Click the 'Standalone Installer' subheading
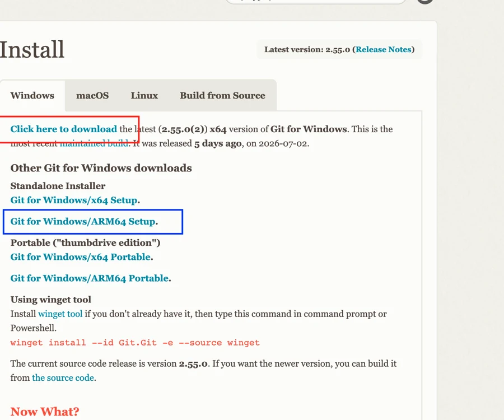The width and height of the screenshot is (504, 420). coord(58,186)
